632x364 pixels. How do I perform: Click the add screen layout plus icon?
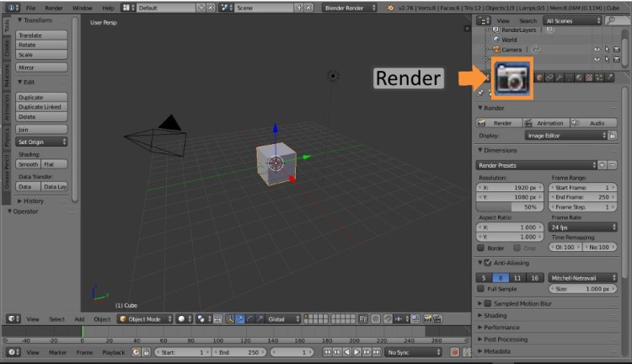[201, 8]
